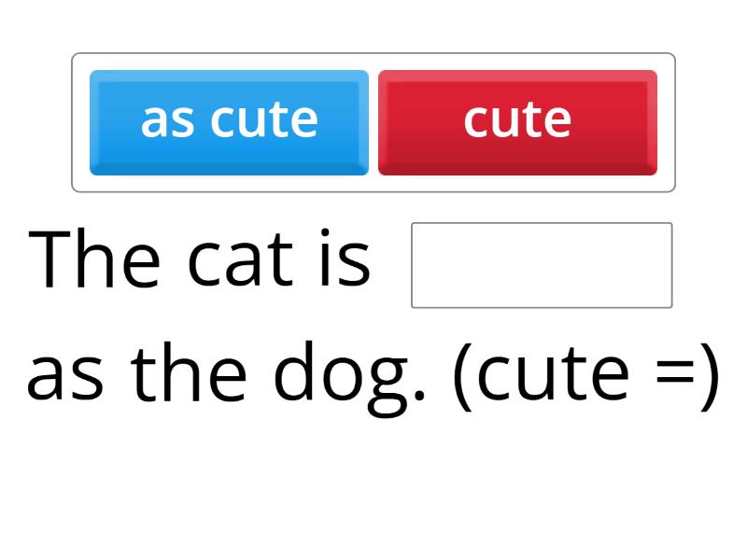This screenshot has height=560, width=747.
Task: Click the answer choices container at the top
Action: coord(373,121)
